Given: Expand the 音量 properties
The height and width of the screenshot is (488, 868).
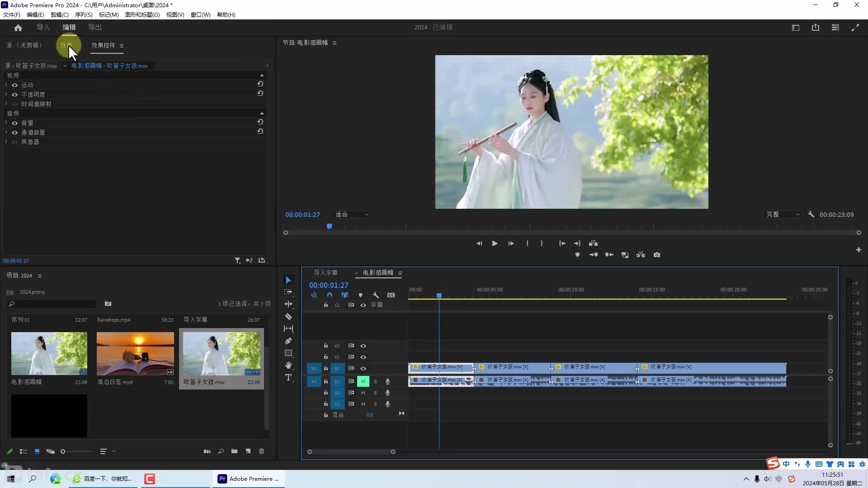Looking at the screenshot, I should (x=6, y=123).
